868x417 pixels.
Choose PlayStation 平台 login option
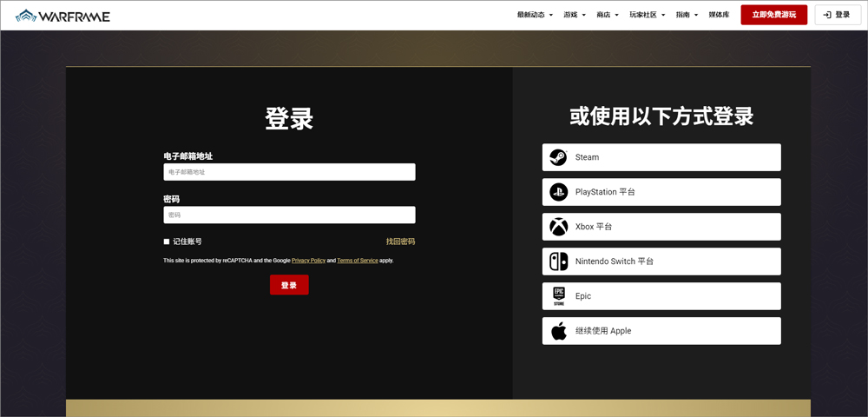tap(661, 192)
